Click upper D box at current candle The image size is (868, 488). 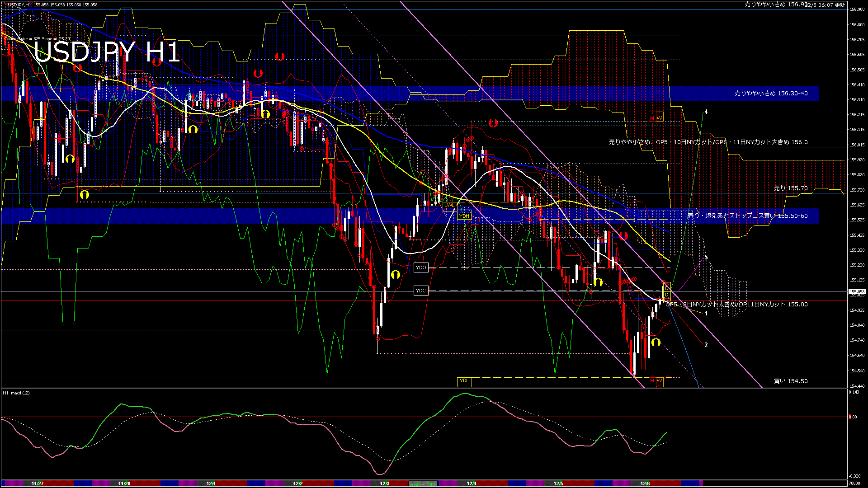(667, 288)
